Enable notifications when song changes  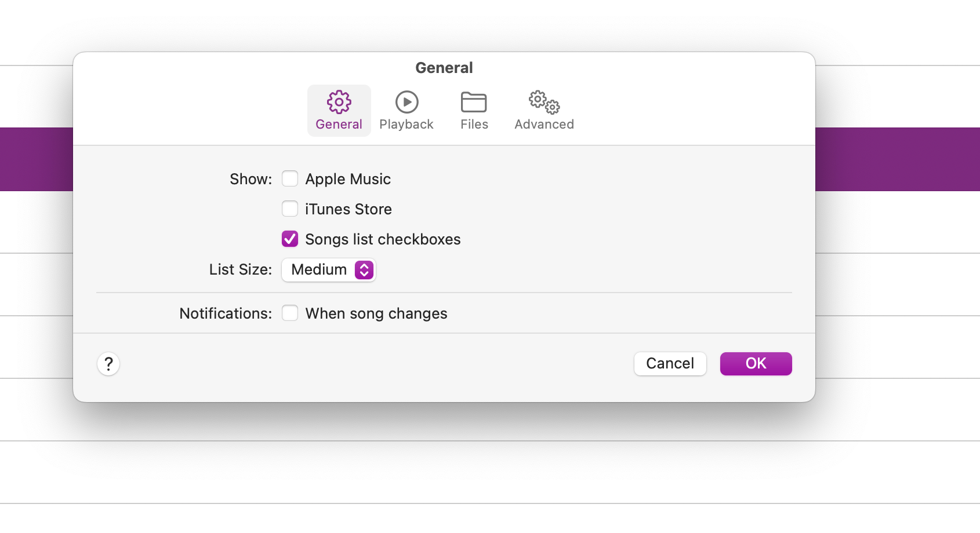290,313
